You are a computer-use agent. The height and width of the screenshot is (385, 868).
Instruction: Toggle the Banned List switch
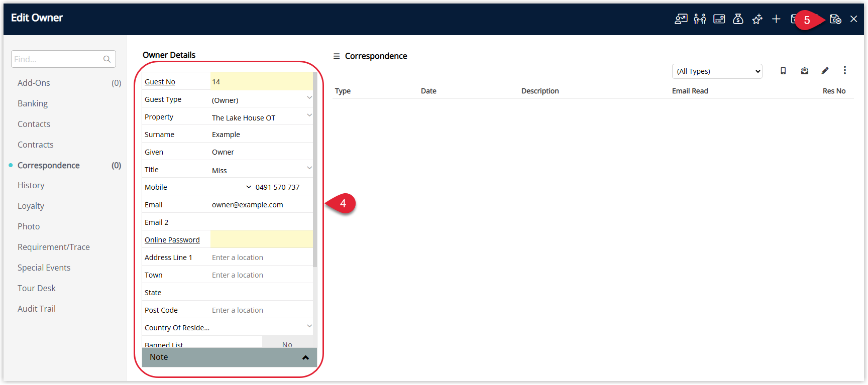(287, 343)
